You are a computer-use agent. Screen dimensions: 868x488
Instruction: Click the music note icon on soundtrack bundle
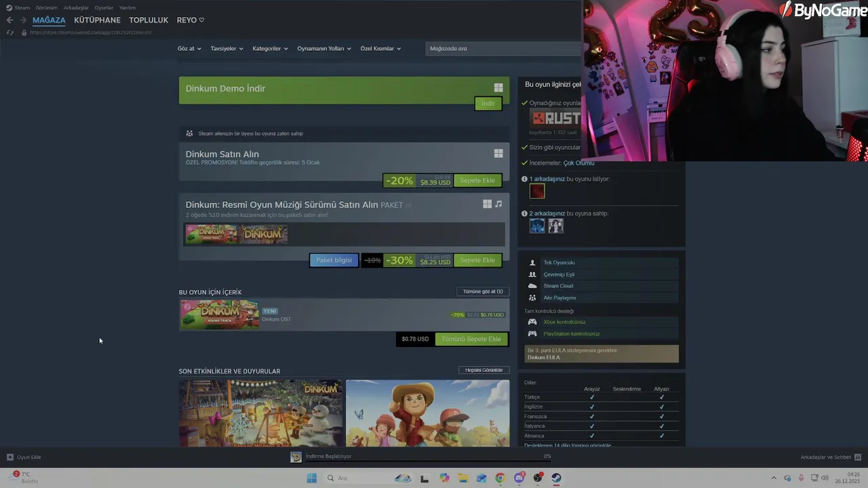(x=498, y=204)
